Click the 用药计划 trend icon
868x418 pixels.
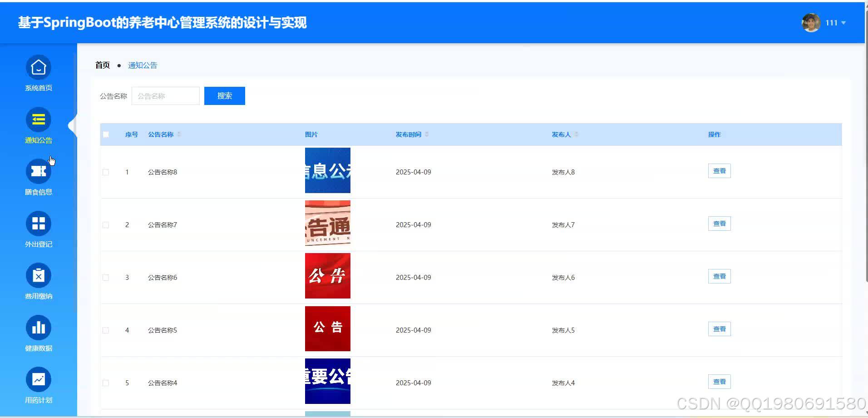point(39,379)
